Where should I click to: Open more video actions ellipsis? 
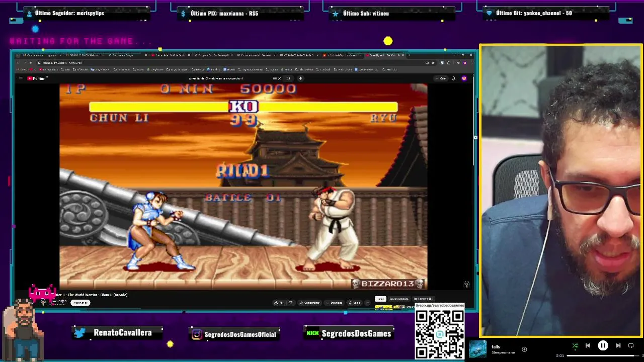[367, 303]
